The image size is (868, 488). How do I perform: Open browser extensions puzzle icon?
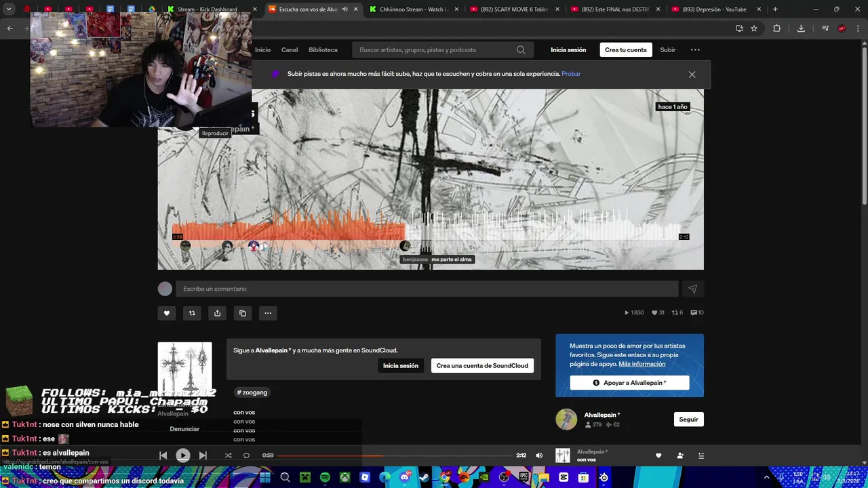776,28
